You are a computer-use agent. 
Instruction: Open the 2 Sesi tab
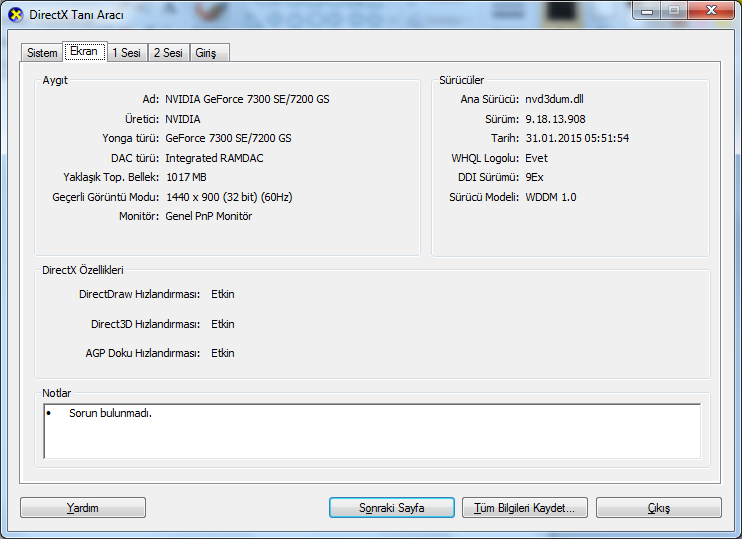[168, 53]
